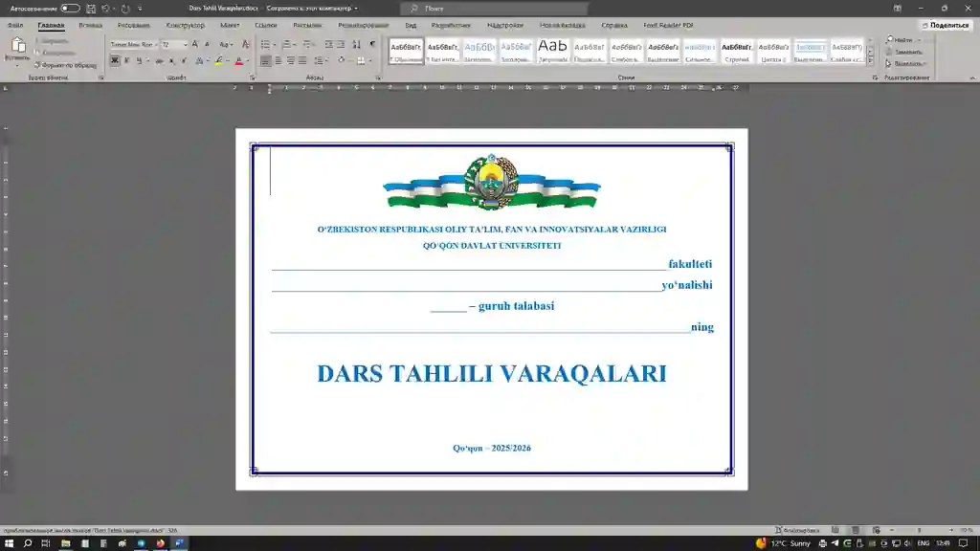
Task: Toggle italic formatting (К)
Action: pos(127,60)
